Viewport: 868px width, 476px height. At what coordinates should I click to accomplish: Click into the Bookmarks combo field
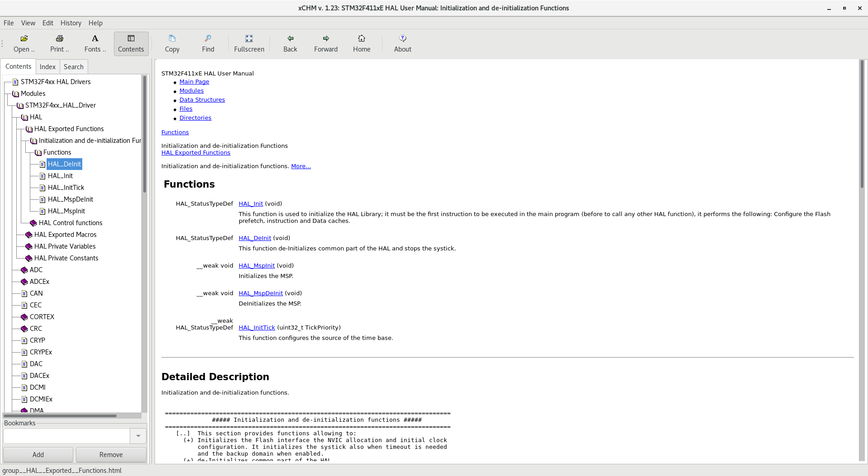point(67,436)
